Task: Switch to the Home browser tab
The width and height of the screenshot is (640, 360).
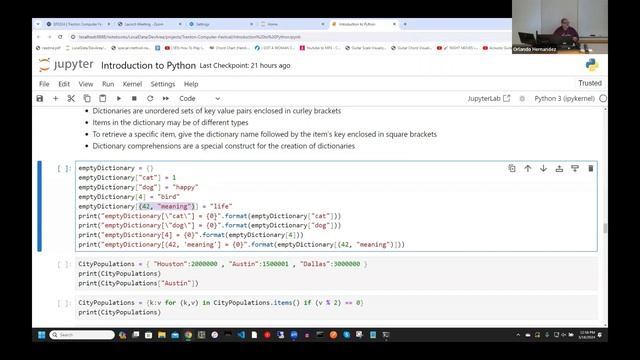Action: pos(292,24)
